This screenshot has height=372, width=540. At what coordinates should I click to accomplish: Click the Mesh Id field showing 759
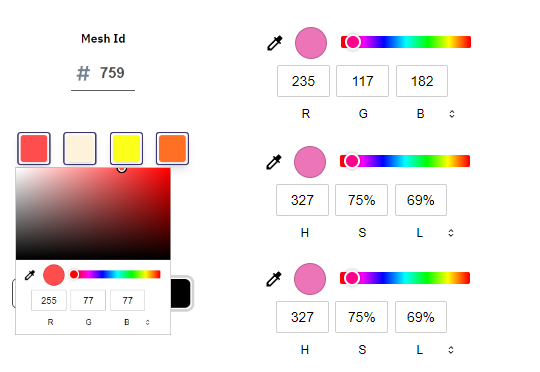103,73
